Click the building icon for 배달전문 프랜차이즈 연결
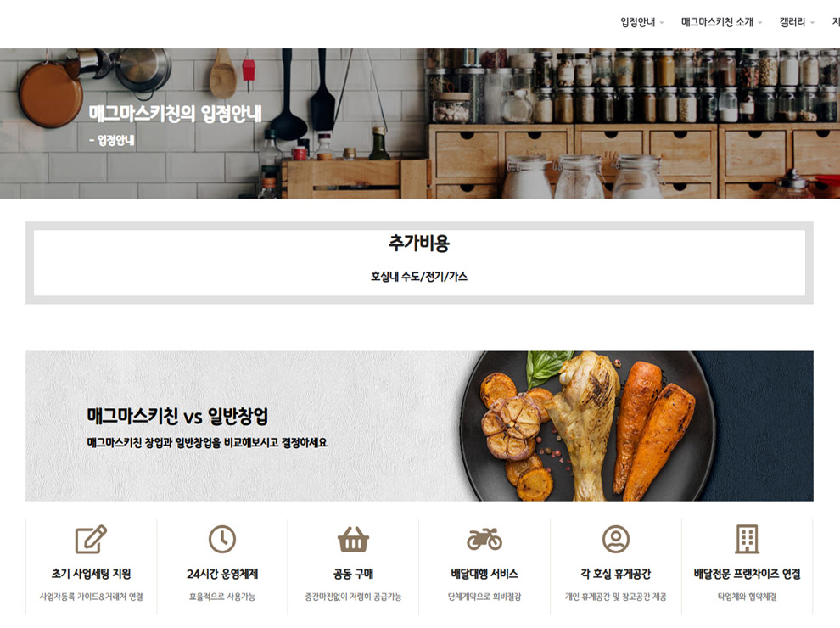This screenshot has width=840, height=628. 747,539
